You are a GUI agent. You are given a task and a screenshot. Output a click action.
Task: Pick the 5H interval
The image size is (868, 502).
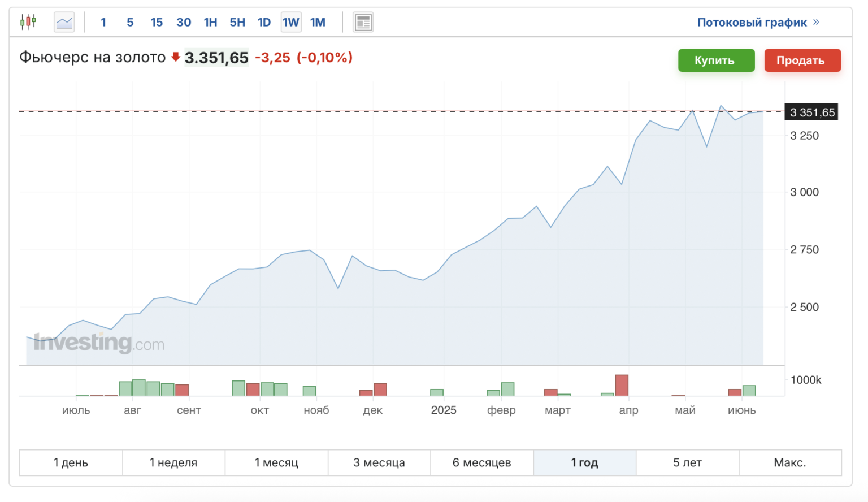tap(237, 22)
